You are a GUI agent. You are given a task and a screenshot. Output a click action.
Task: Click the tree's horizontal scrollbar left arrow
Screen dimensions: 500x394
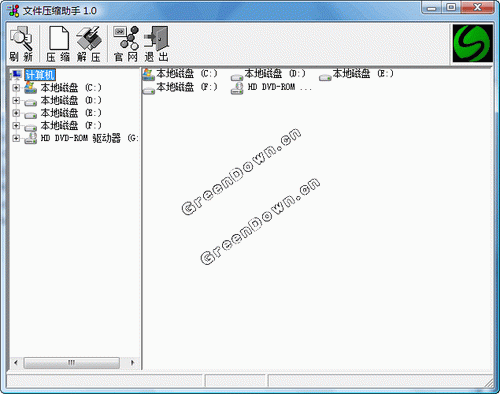coord(16,362)
